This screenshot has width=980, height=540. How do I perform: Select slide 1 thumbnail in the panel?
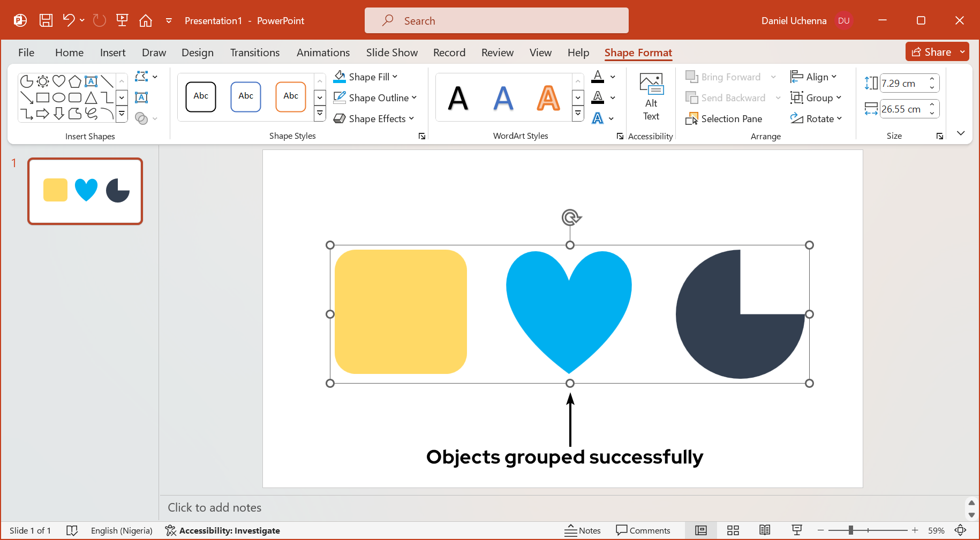coord(85,191)
